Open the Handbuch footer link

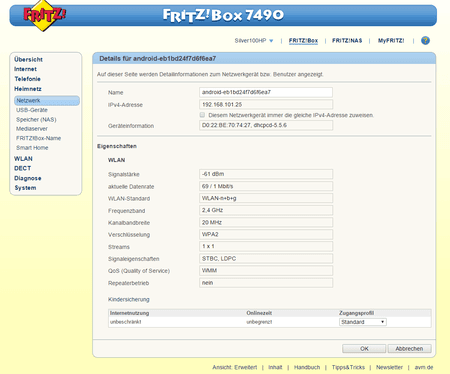tap(307, 367)
